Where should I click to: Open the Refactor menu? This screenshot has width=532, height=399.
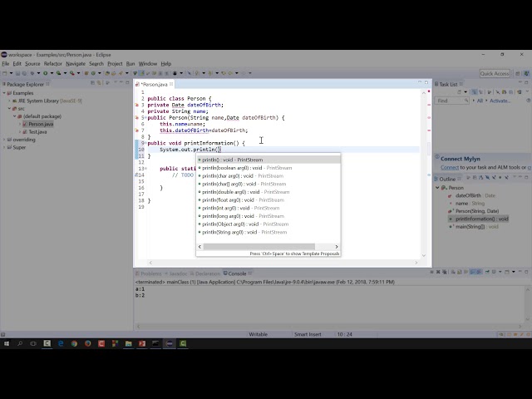[x=53, y=64]
